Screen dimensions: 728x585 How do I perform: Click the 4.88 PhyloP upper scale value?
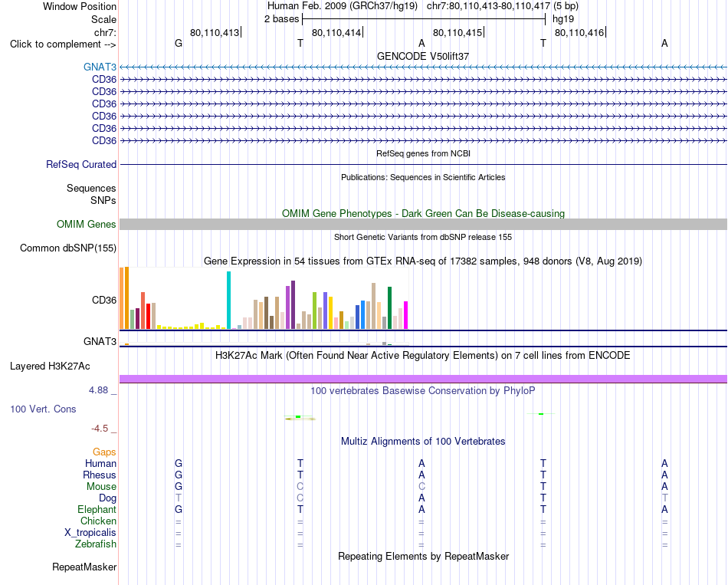coord(98,390)
